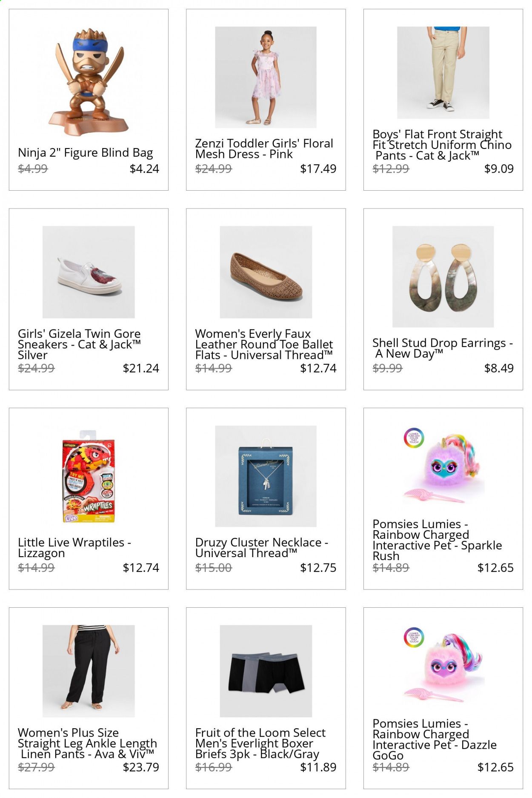532x798 pixels.
Task: Open the Women's Everly Faux Leather Flats title
Action: click(264, 344)
